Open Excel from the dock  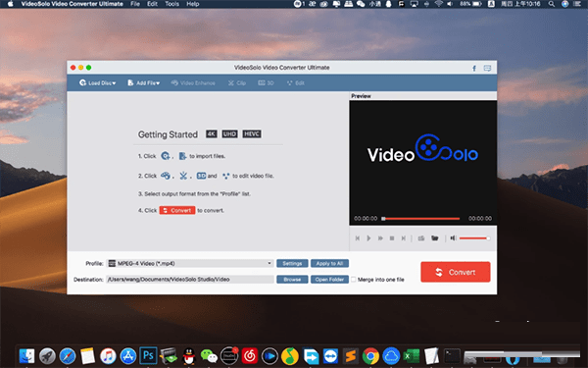(412, 355)
